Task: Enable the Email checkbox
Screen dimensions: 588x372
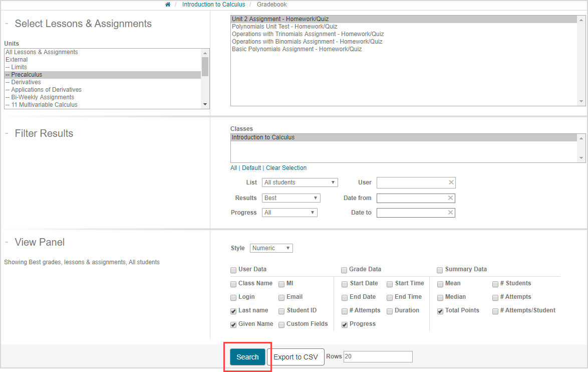Action: click(281, 297)
